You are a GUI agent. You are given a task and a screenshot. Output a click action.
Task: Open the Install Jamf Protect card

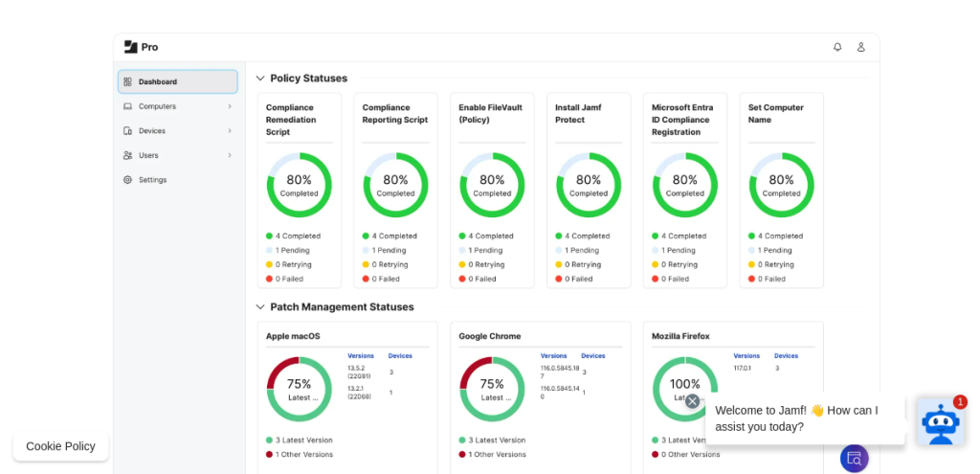589,191
